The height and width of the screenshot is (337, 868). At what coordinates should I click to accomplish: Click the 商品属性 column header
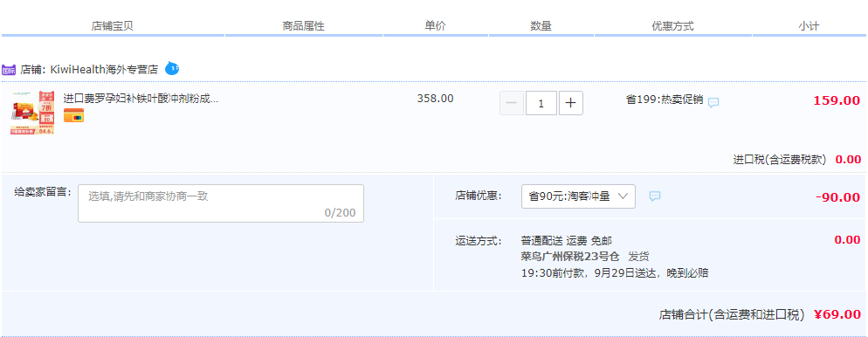(303, 26)
